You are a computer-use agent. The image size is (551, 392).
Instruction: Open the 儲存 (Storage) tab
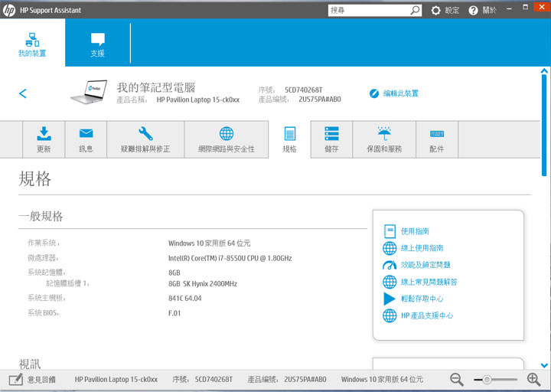[x=331, y=139]
